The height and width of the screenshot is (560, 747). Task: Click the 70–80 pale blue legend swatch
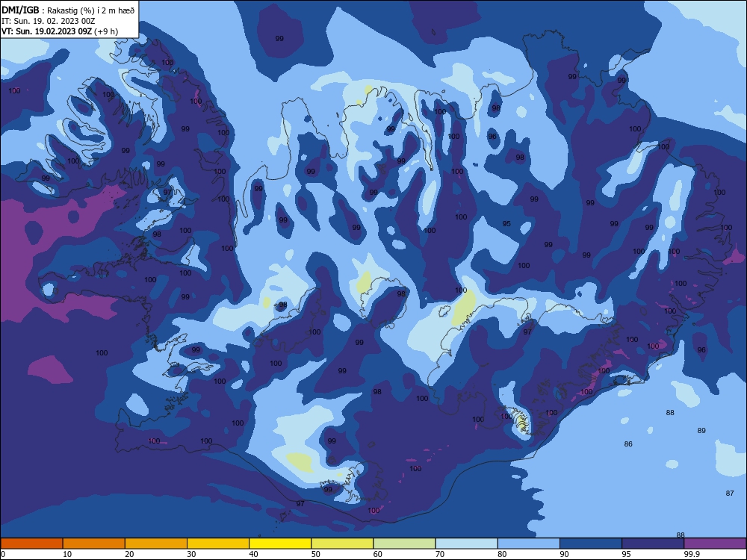(467, 544)
